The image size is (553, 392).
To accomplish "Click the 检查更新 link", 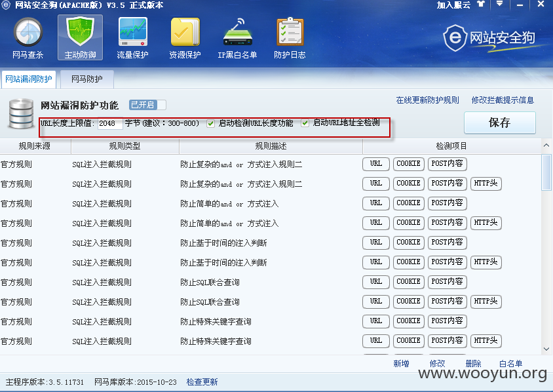I will pyautogui.click(x=202, y=382).
